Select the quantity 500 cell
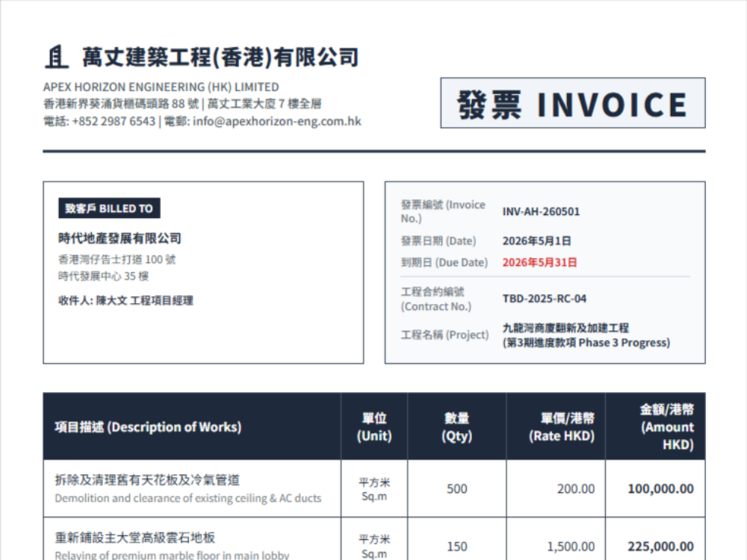 (x=457, y=488)
